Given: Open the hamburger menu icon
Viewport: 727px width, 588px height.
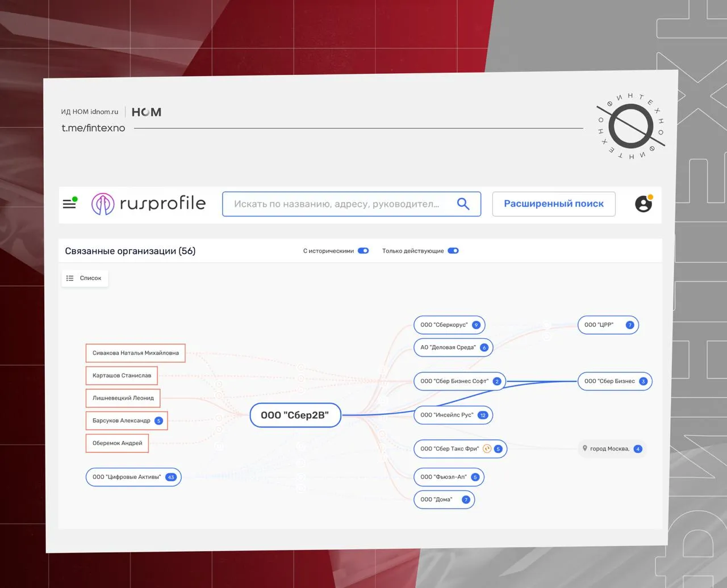Looking at the screenshot, I should point(69,203).
